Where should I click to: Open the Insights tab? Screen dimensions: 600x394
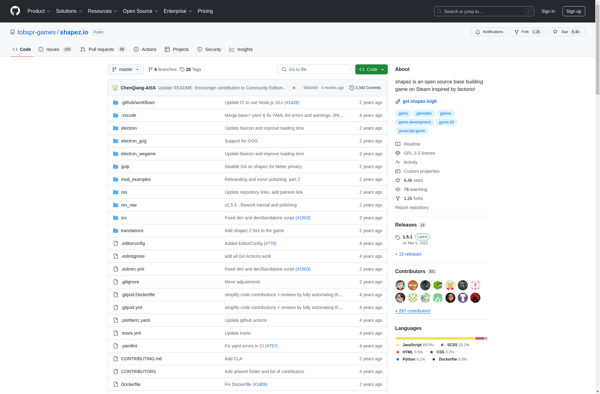point(241,49)
